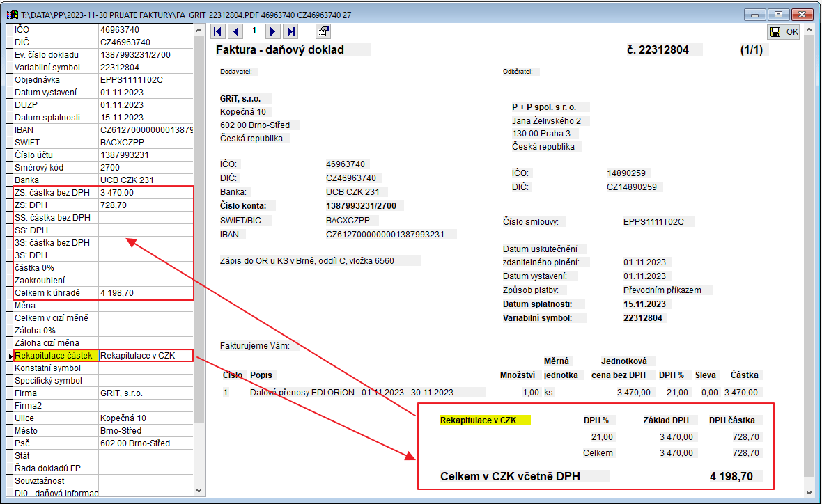
Task: Click the invoice Číslo konta value 1387993231/2700
Action: tap(362, 206)
